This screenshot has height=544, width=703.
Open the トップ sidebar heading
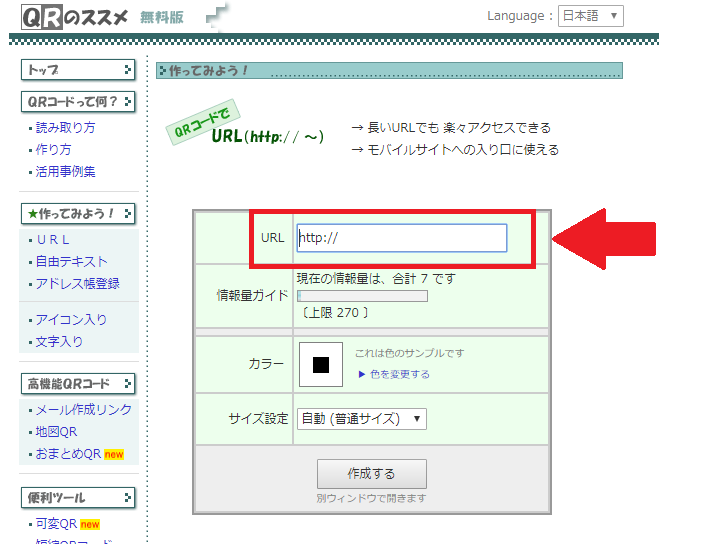tap(77, 70)
